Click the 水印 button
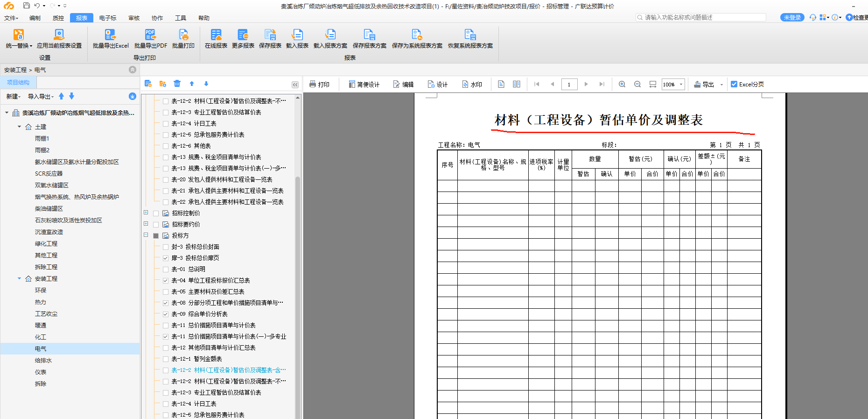Viewport: 868px width, 419px height. click(472, 84)
